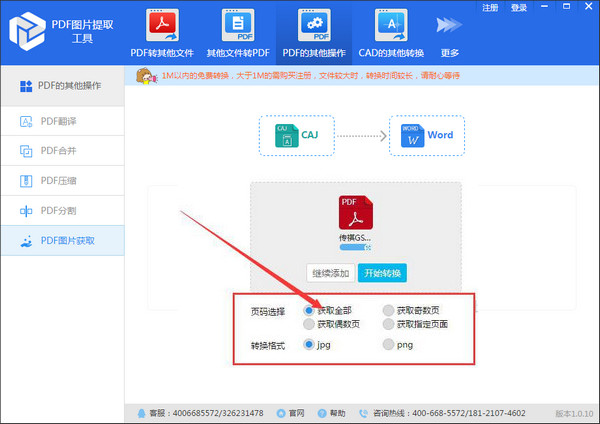
Task: Click the PDF的其他操作 grid icon
Action: 26,86
